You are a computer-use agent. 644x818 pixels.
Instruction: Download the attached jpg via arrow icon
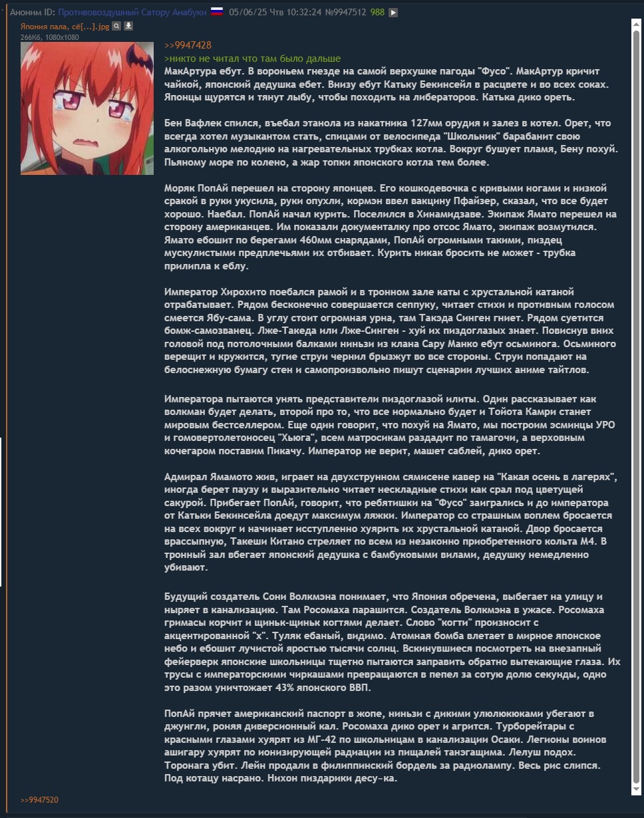tap(128, 26)
